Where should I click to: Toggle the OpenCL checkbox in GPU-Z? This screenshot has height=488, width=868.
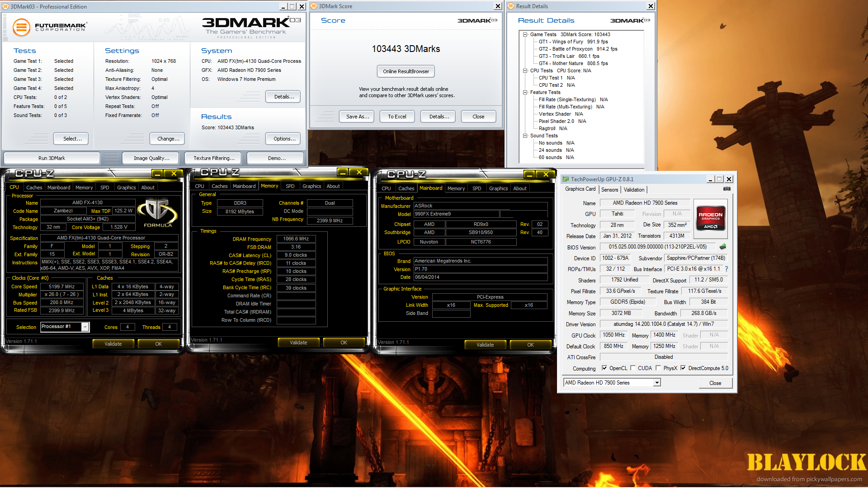tap(604, 368)
